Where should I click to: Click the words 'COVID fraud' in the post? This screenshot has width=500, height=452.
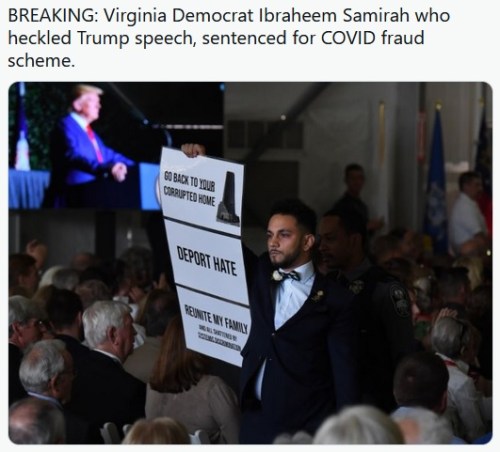coord(373,38)
